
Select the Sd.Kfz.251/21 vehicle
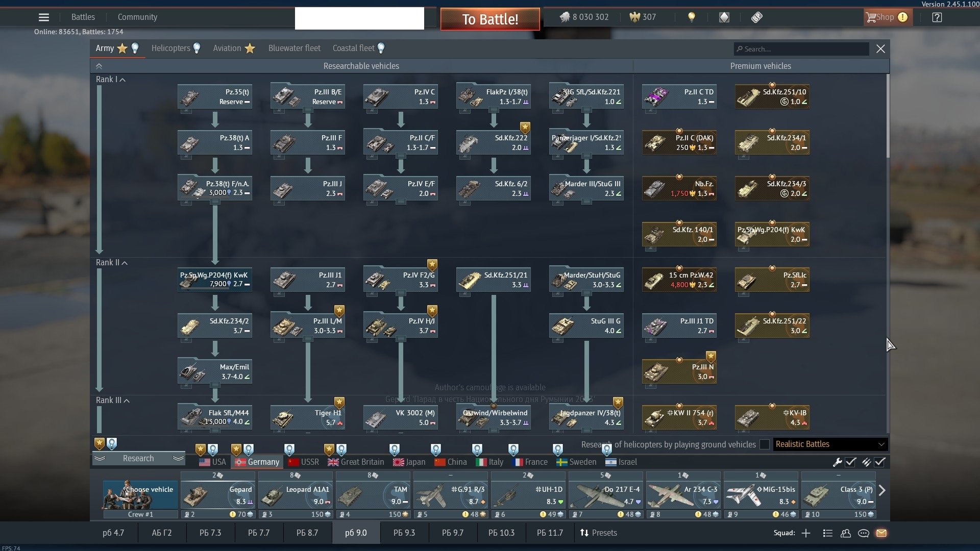(x=494, y=280)
